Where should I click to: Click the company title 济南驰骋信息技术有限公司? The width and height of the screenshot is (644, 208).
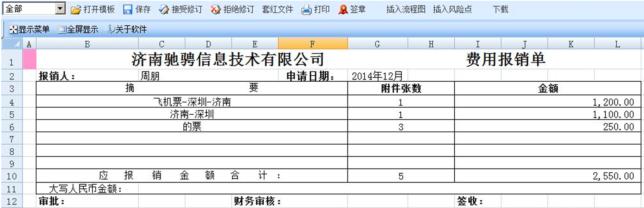pyautogui.click(x=228, y=60)
